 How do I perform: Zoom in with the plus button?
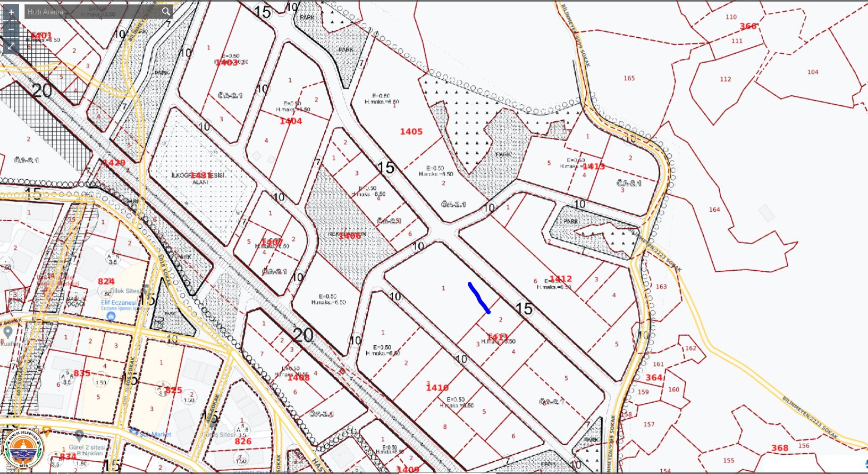pyautogui.click(x=11, y=12)
